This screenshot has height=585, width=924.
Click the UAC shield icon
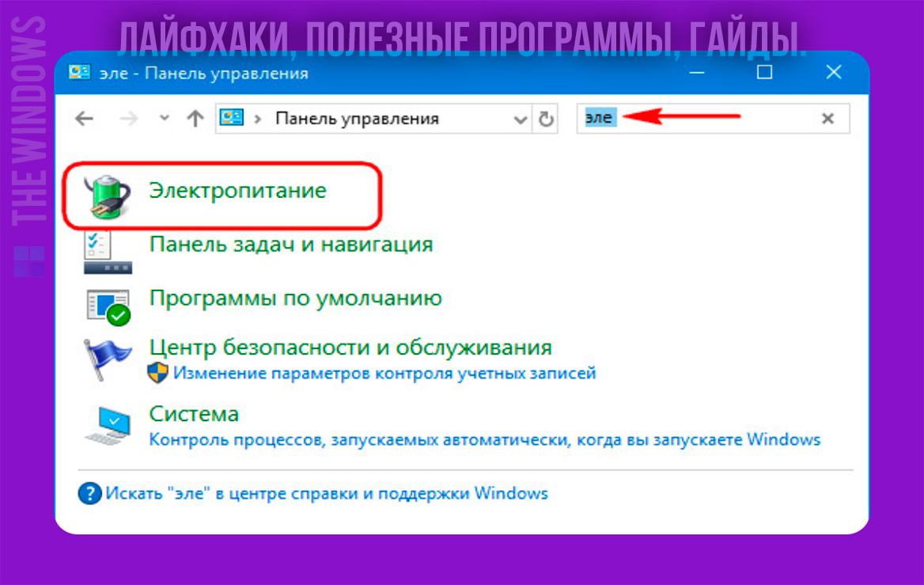[157, 373]
